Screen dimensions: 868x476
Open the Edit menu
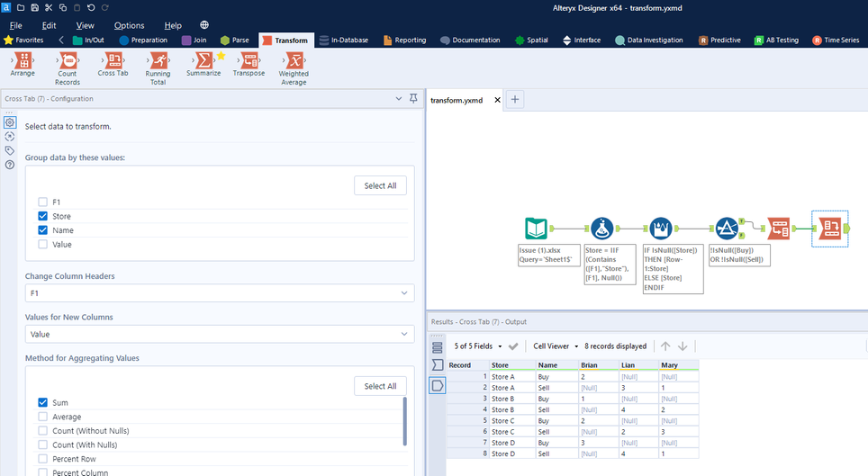tap(49, 25)
